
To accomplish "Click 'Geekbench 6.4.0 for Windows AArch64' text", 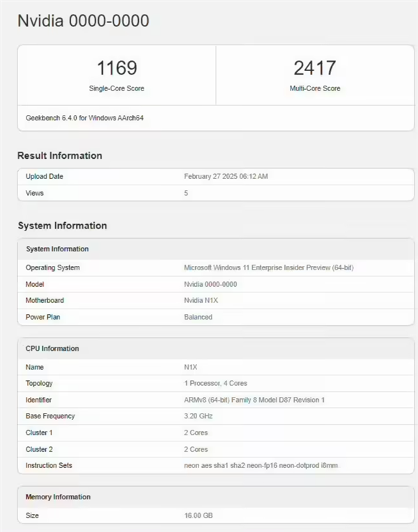I will 84,118.
